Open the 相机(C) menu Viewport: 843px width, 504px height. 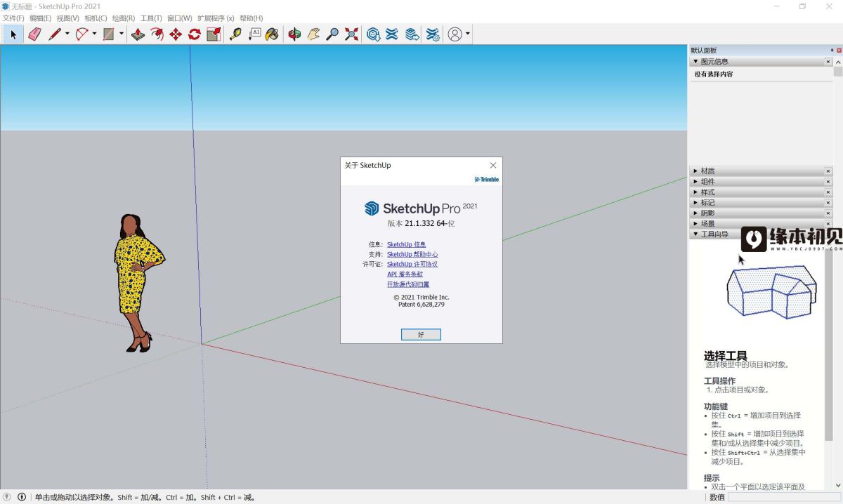[96, 18]
